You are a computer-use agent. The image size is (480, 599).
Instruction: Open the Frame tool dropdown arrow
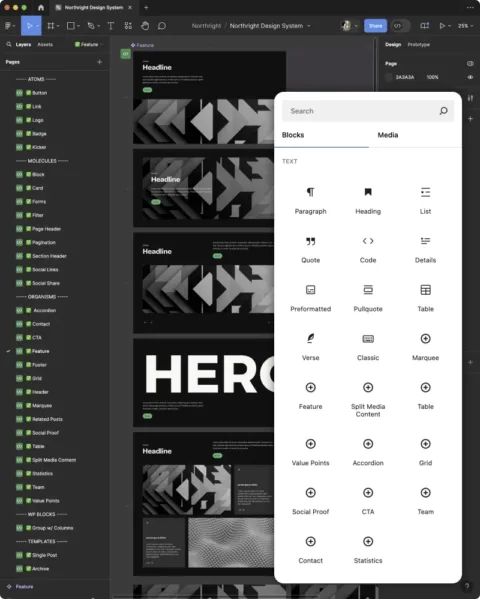click(58, 26)
